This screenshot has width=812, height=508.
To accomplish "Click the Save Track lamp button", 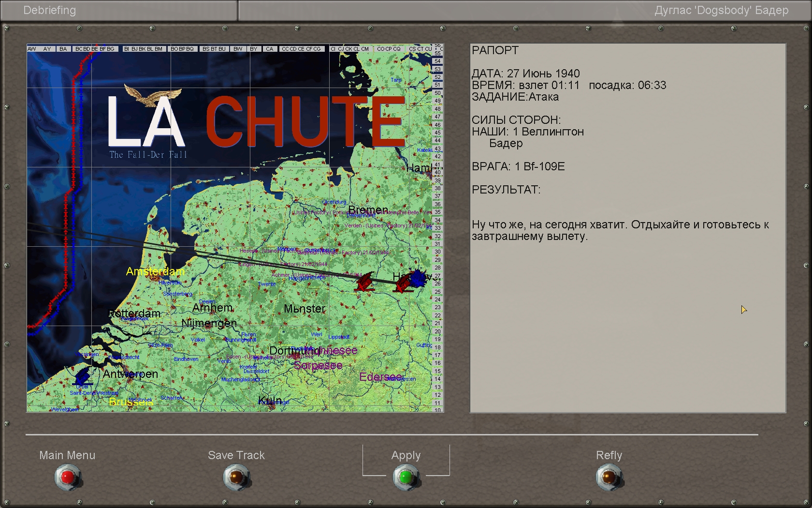I will click(x=236, y=477).
